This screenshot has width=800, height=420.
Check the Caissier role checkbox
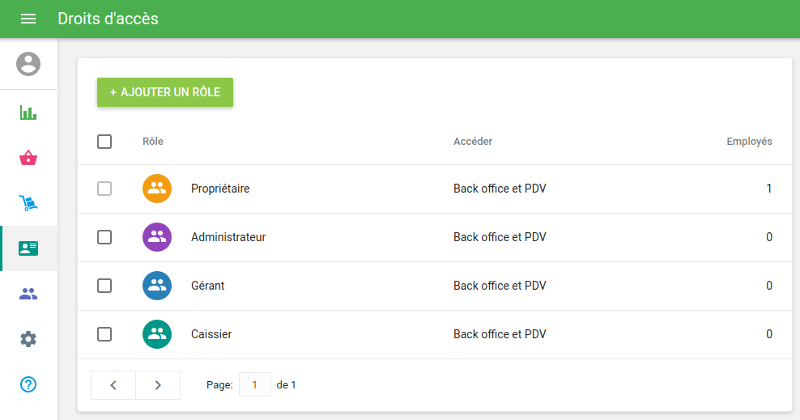click(104, 334)
